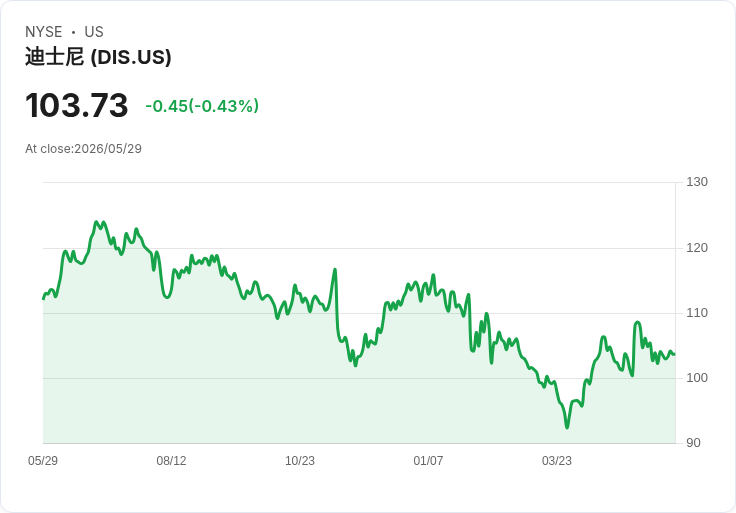
Task: Select the 08/12 date on x-axis
Action: 171,460
